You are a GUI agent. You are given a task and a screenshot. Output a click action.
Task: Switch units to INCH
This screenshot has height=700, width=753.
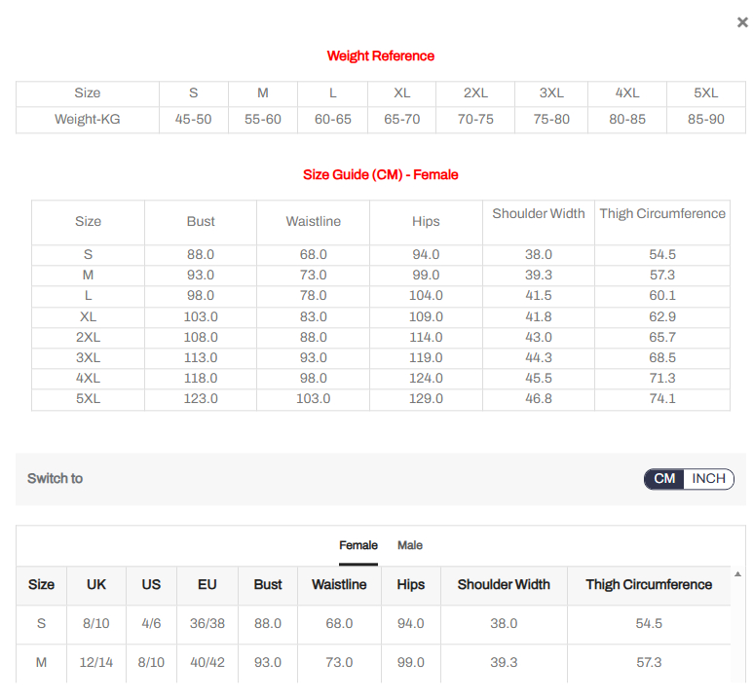pos(708,478)
